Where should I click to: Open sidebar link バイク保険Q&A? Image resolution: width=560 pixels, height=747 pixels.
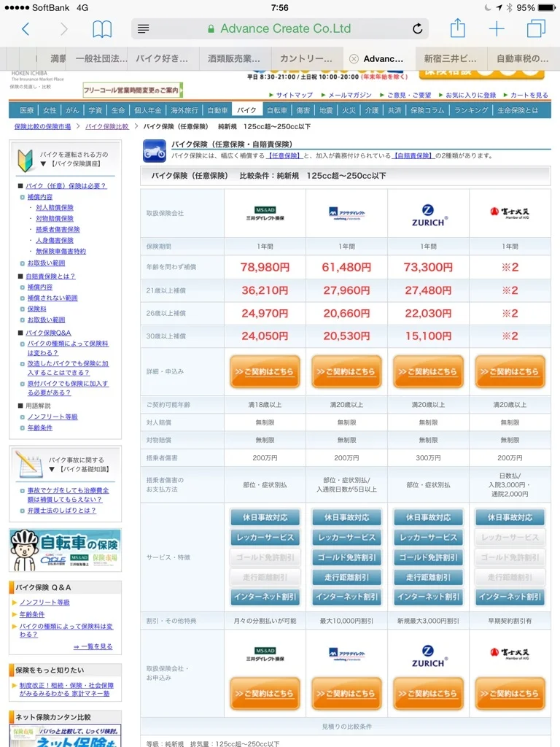point(48,333)
